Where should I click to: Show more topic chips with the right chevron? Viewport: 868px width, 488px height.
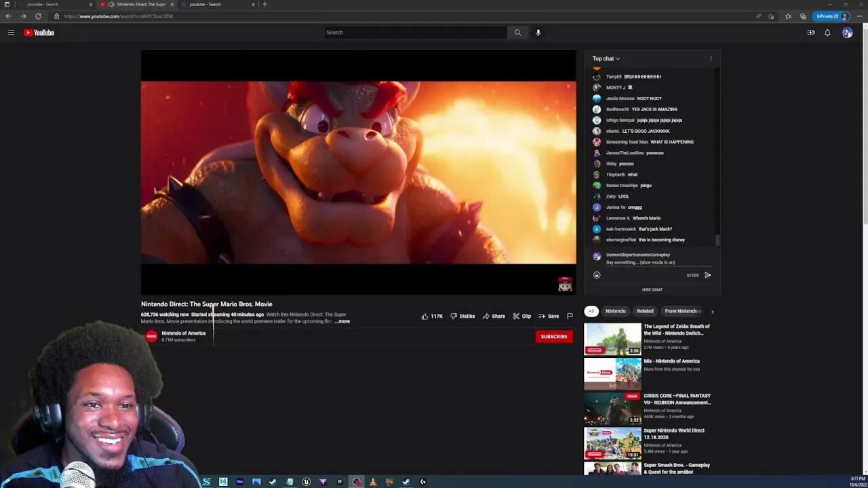pos(712,312)
